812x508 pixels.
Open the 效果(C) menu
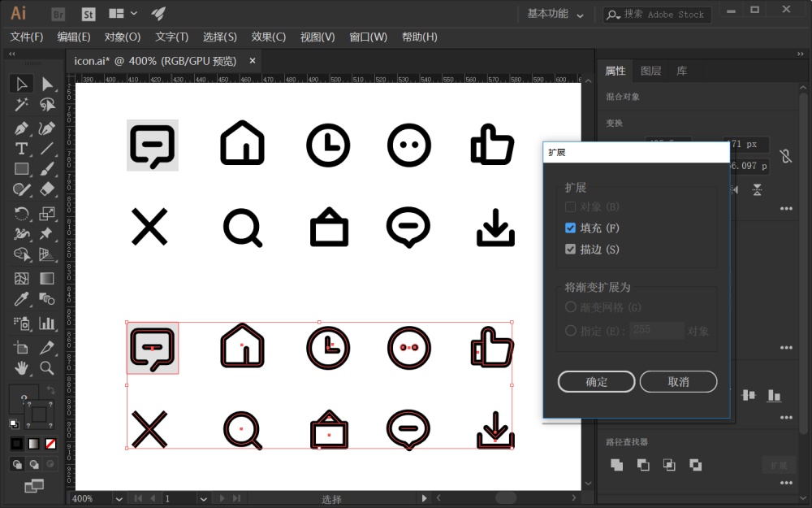click(x=268, y=37)
